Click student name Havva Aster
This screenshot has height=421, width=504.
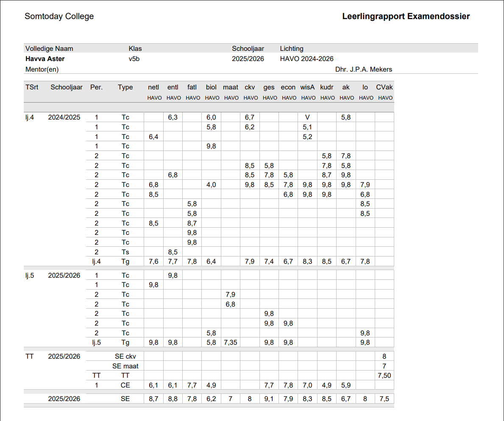pos(45,59)
